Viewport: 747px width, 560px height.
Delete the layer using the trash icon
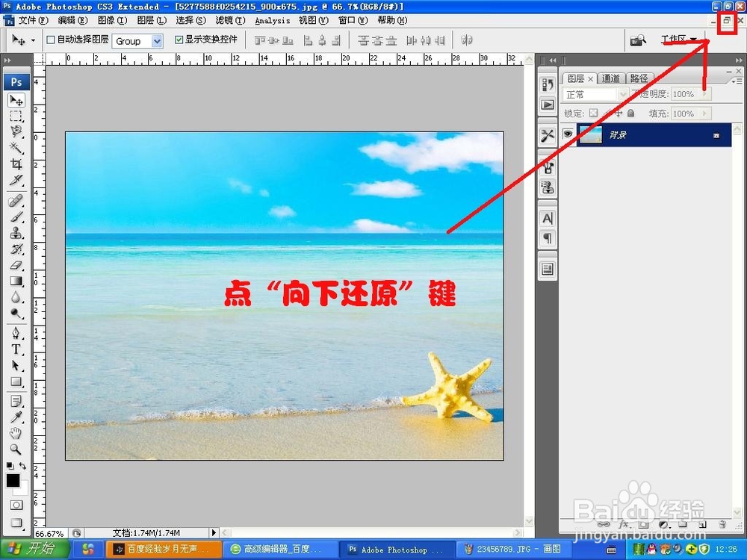[x=722, y=525]
